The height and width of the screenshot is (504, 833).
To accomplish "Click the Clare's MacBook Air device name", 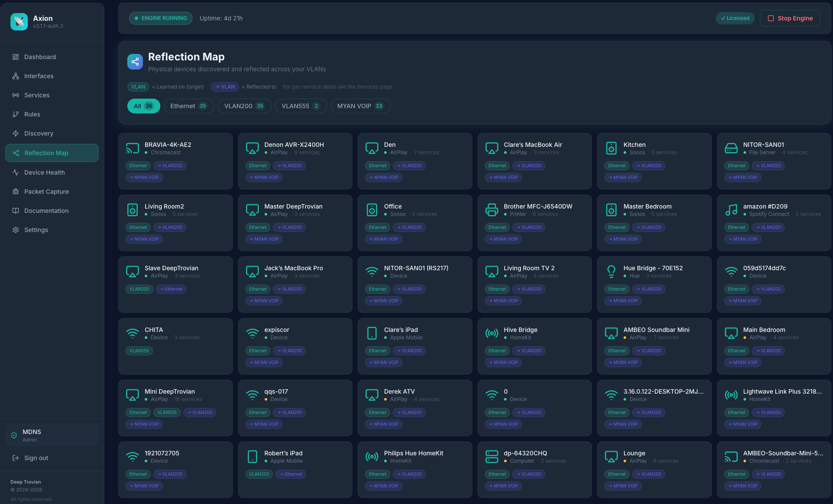I will point(533,145).
